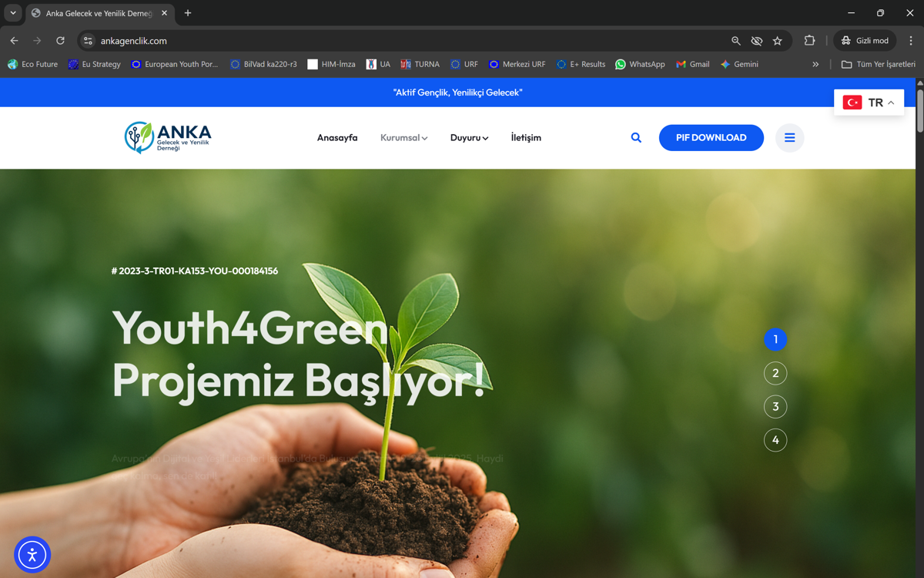Open the accessibility widget icon
The width and height of the screenshot is (924, 578).
[32, 555]
